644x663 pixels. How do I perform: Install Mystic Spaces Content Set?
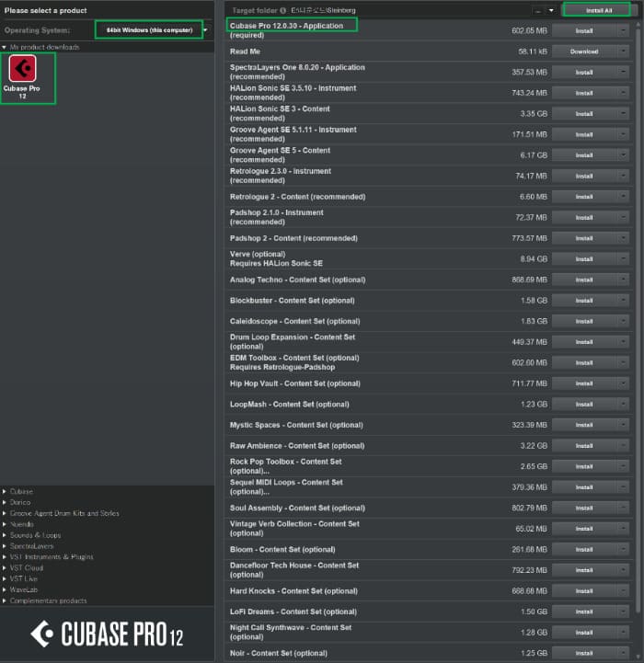pyautogui.click(x=584, y=425)
